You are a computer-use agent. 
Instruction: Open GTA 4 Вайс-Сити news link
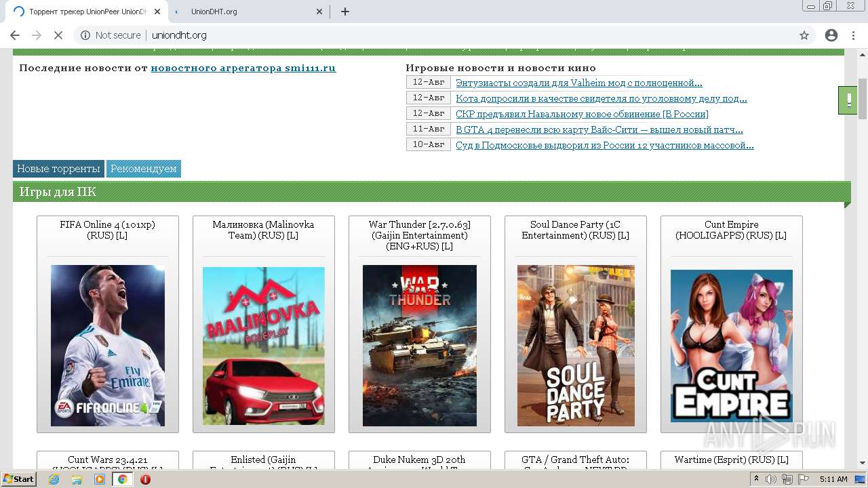(x=599, y=129)
